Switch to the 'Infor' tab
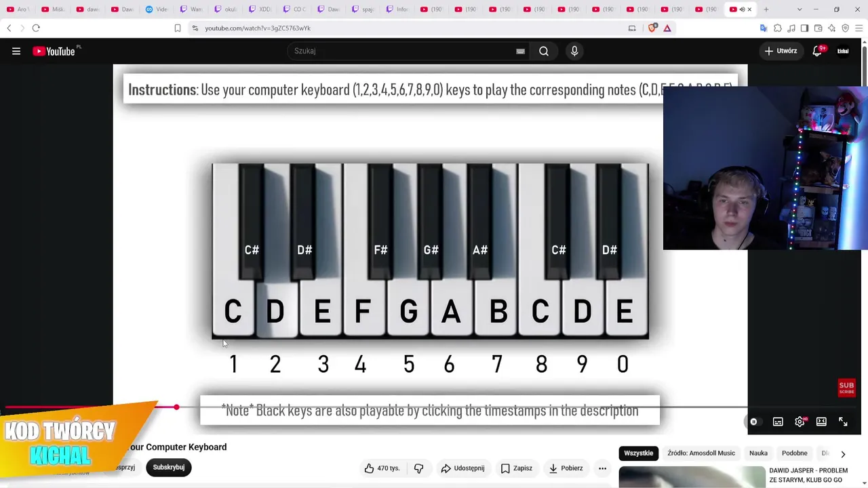868x488 pixels. coord(398,9)
